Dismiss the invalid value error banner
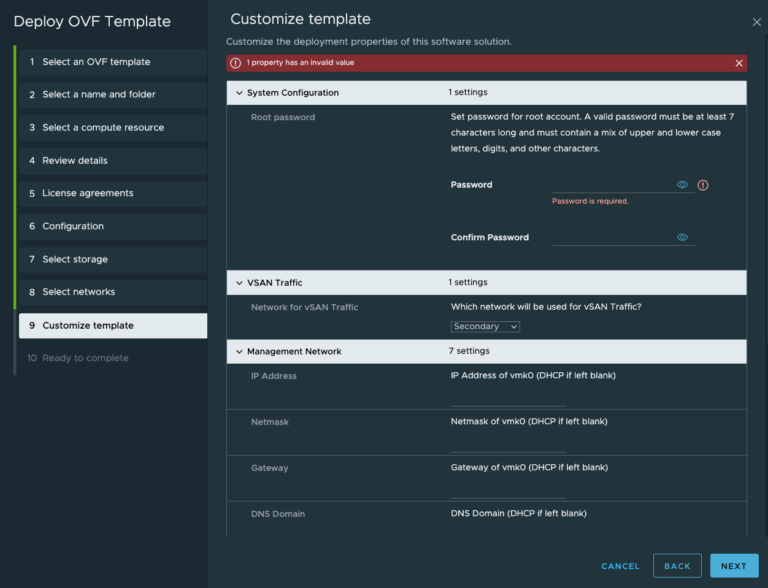This screenshot has height=588, width=768. 739,63
